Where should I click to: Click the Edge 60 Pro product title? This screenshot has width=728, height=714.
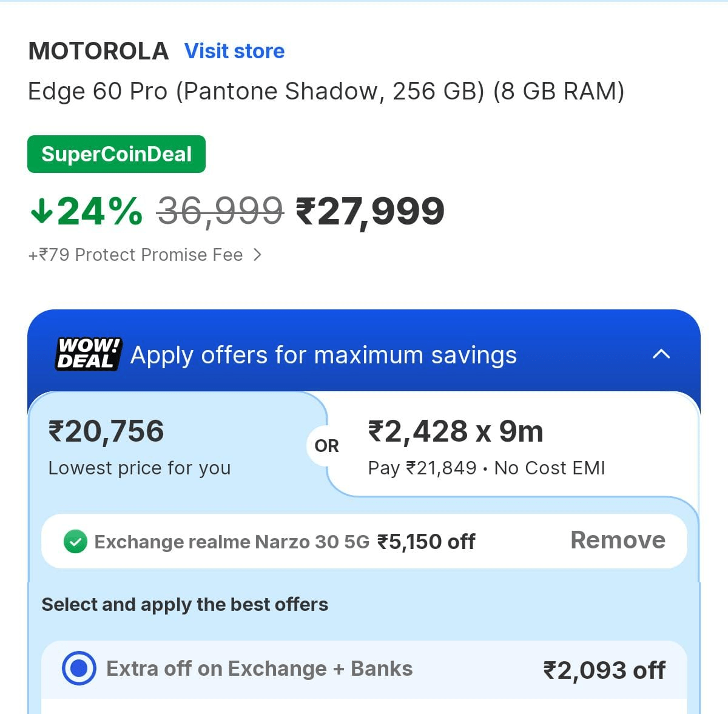326,91
